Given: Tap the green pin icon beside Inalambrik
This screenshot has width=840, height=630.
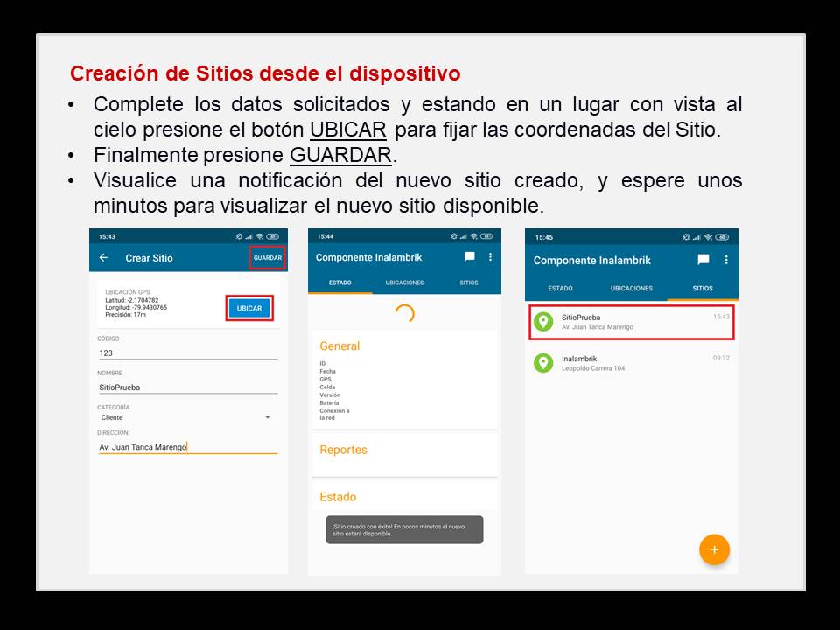Looking at the screenshot, I should (x=543, y=363).
